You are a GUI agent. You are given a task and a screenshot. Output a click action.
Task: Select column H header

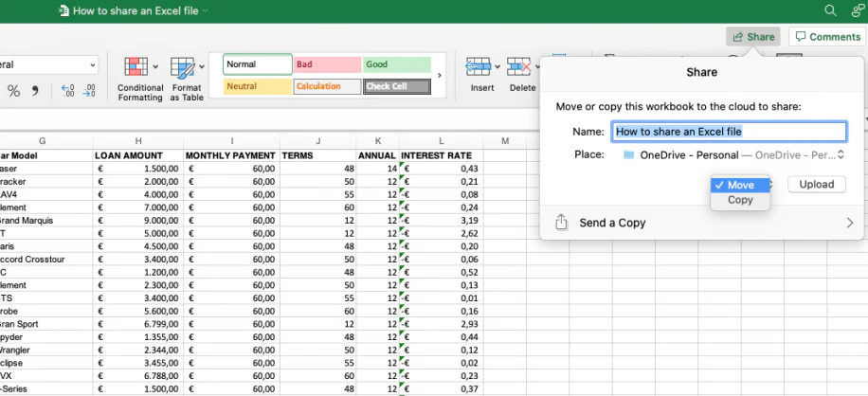[138, 141]
